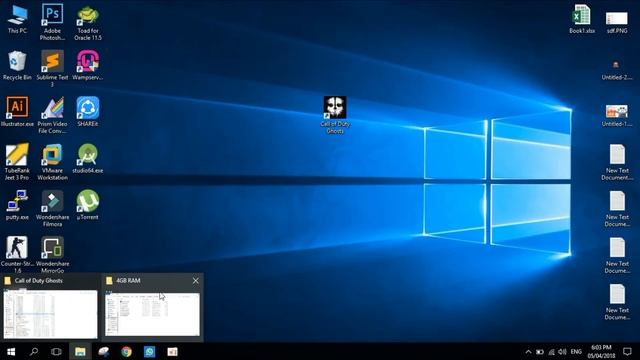This screenshot has width=640, height=360.
Task: Close the 4GB RAM preview window
Action: tap(196, 280)
